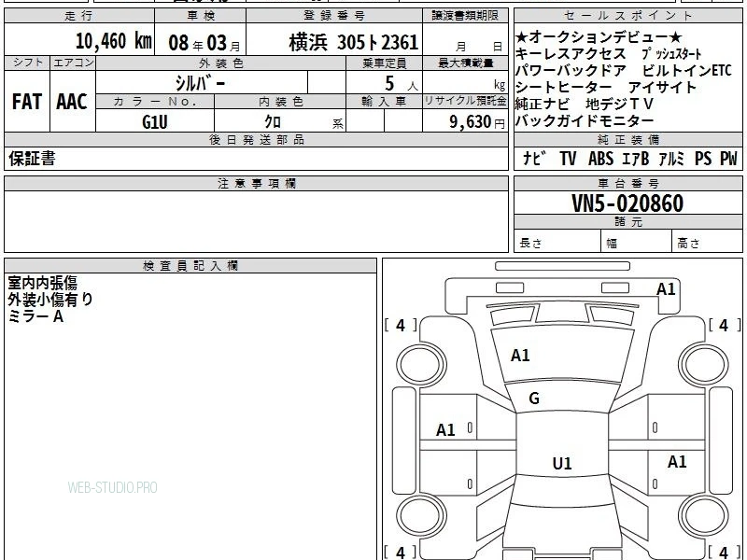
Task: Select chassis number VN5-020860
Action: click(x=627, y=203)
